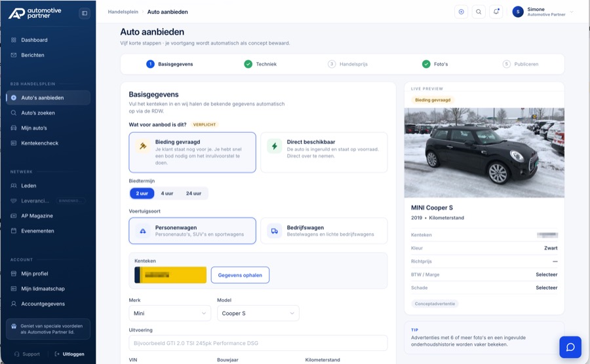
Task: Click the Accountgegevens user icon
Action: coord(14,304)
